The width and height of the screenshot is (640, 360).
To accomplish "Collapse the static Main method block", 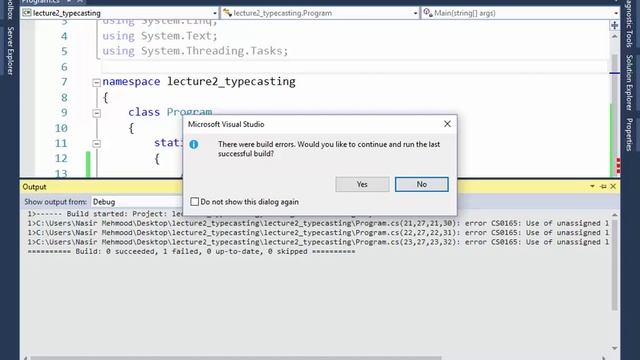I will pyautogui.click(x=96, y=144).
